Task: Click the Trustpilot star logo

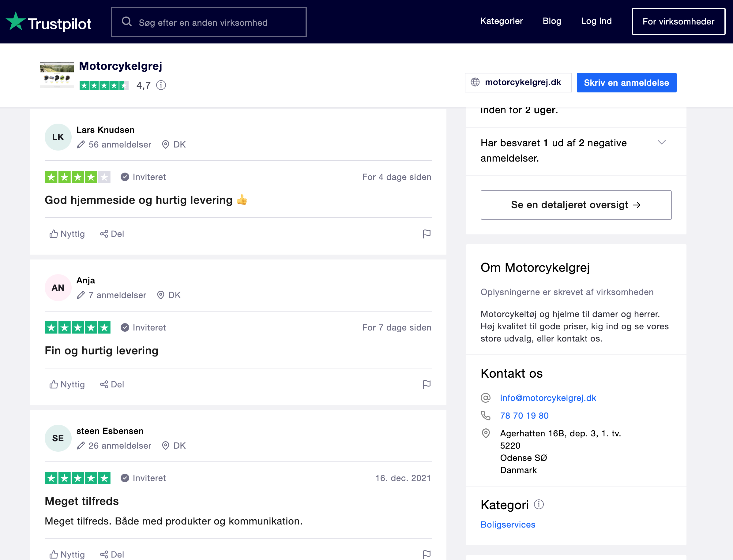Action: [15, 21]
